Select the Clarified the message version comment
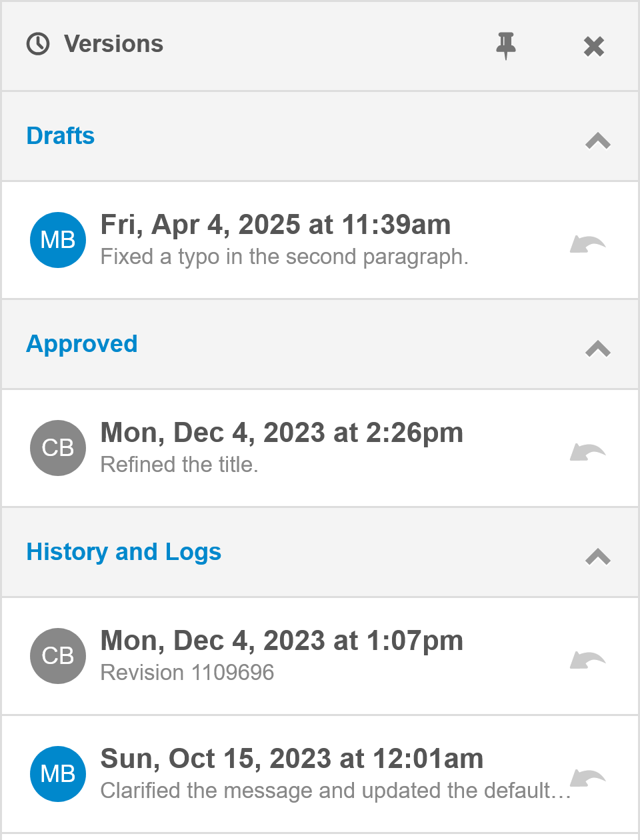 (x=335, y=791)
